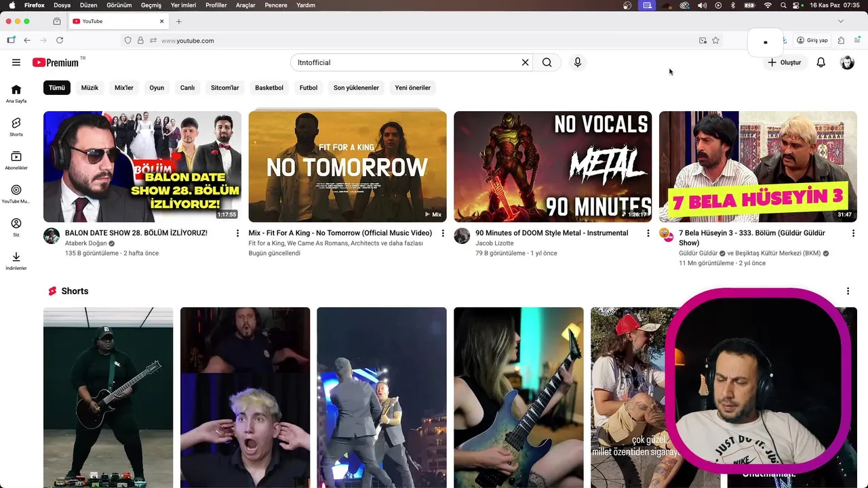The image size is (868, 488).
Task: Select the Tümü filter chip
Action: coord(56,87)
